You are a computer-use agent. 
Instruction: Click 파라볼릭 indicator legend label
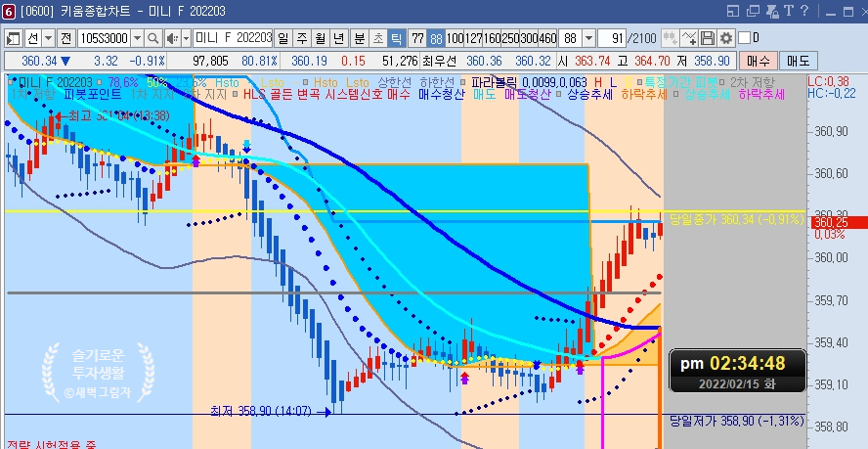tap(495, 82)
